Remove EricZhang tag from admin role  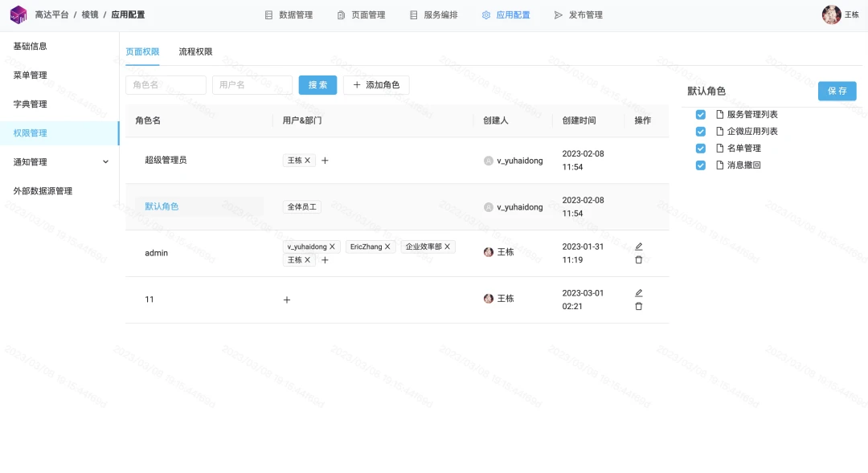(387, 247)
